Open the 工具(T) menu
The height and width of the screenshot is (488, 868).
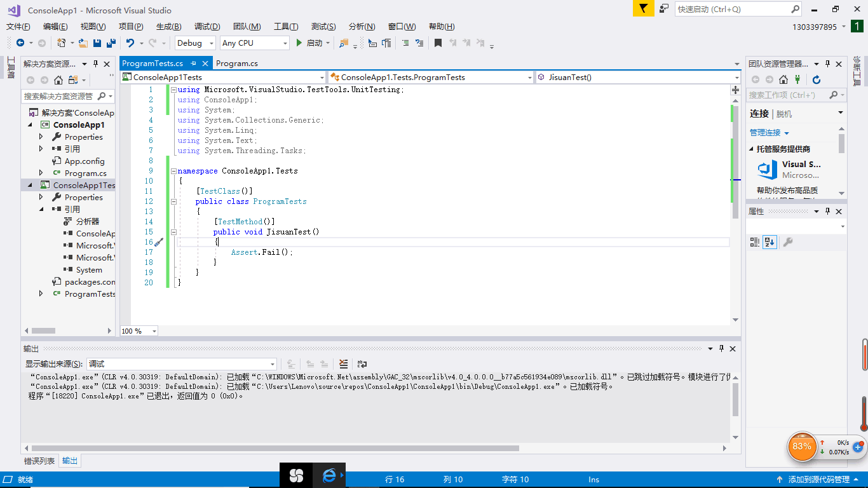(286, 27)
